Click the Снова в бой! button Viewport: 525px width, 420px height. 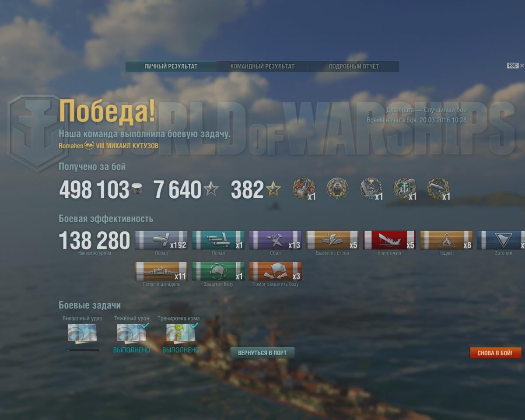coord(496,353)
